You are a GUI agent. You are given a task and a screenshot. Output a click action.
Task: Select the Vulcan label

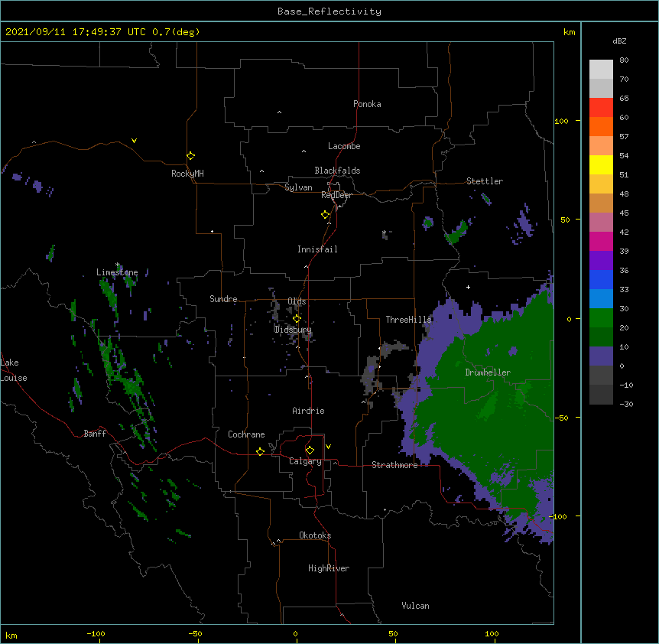coord(415,606)
